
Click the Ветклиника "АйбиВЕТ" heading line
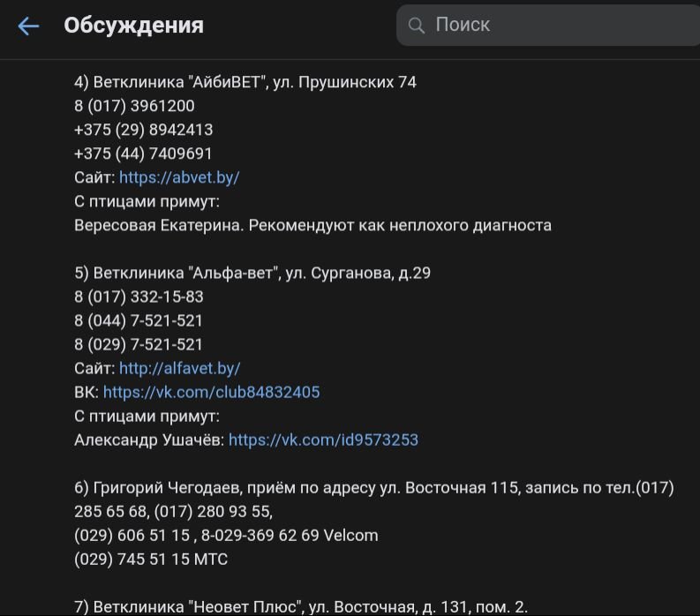(245, 82)
